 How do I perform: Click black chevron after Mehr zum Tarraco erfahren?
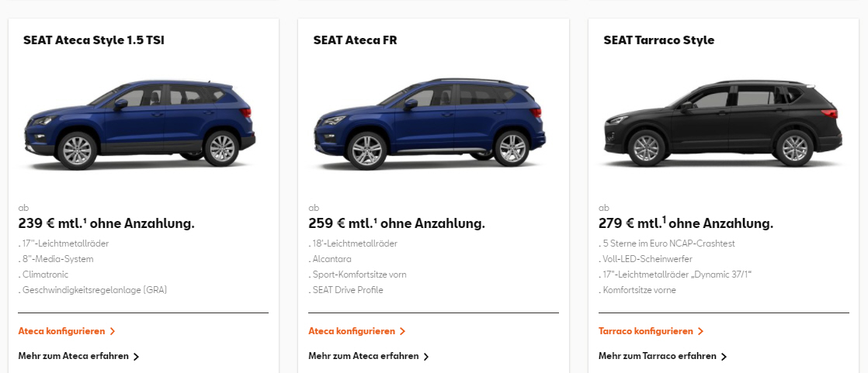724,357
